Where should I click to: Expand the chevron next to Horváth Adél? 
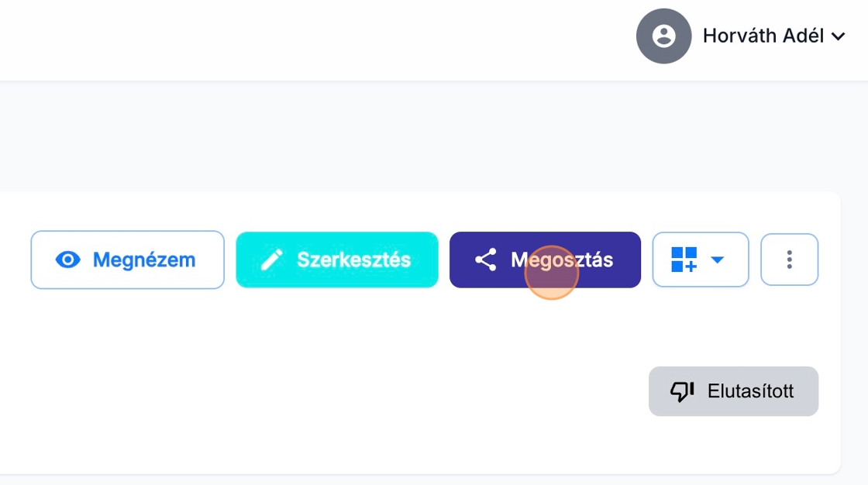click(838, 36)
